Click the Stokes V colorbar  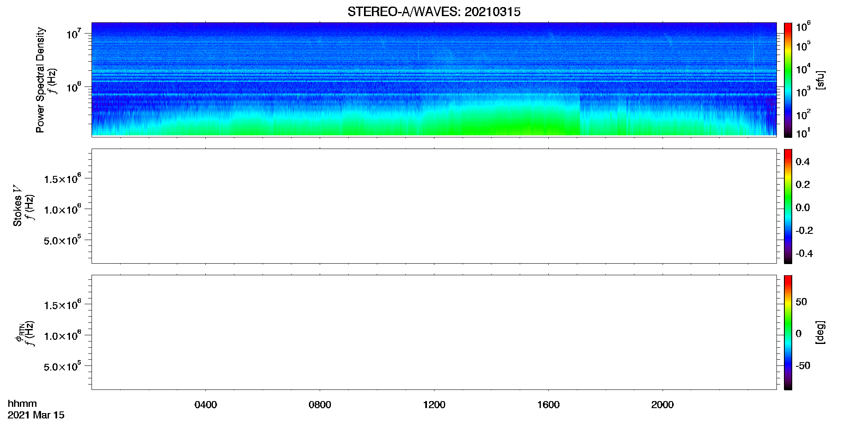(788, 206)
